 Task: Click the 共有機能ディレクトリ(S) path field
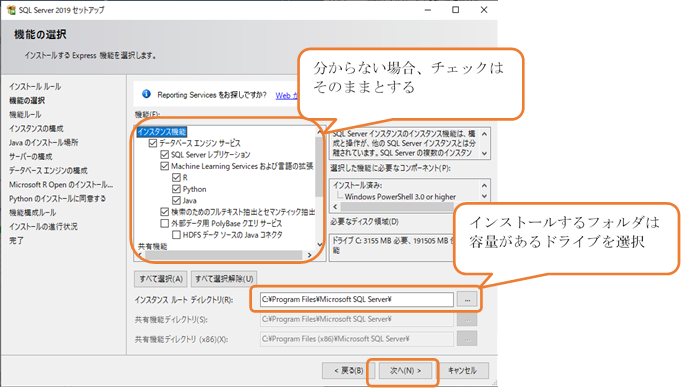tap(357, 319)
